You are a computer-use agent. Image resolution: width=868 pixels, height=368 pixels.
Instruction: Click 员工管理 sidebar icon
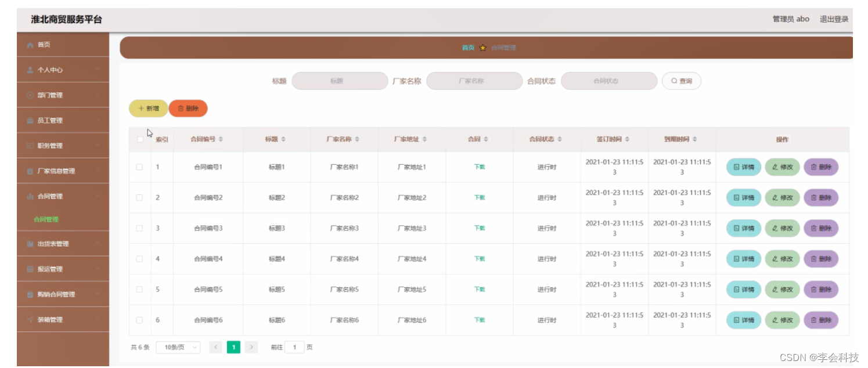(x=30, y=121)
